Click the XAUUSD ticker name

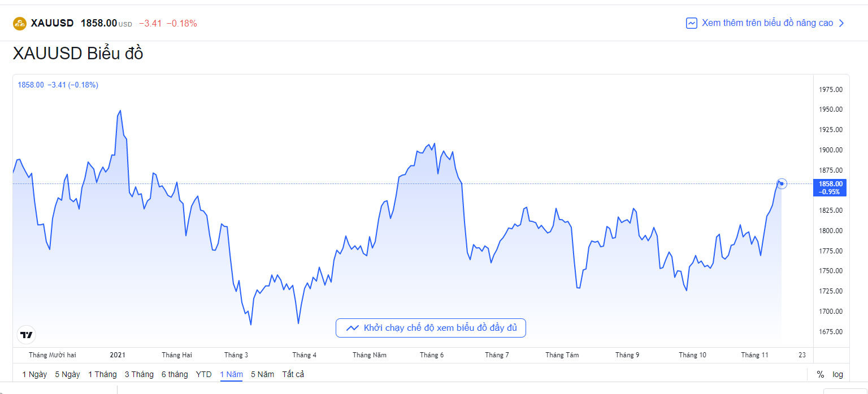point(53,23)
